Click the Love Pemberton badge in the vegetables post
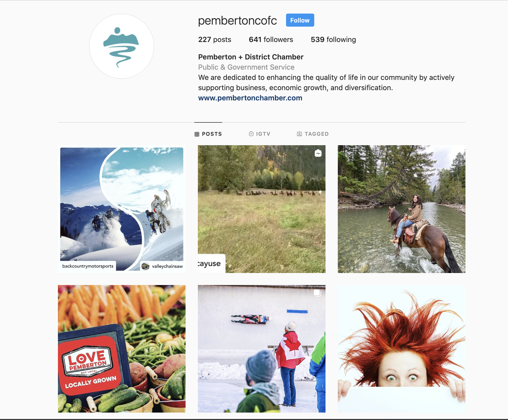This screenshot has height=420, width=508. pos(87,361)
